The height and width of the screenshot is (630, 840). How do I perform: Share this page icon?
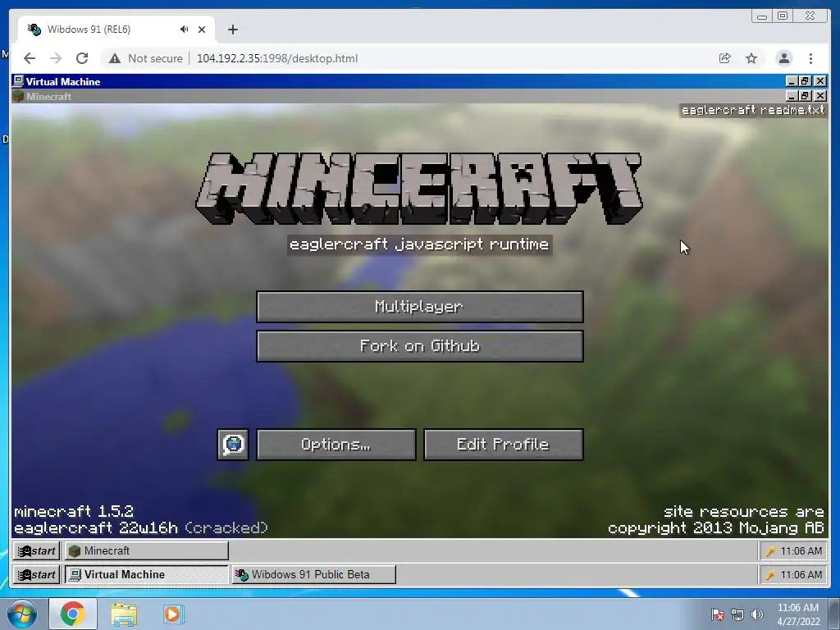(725, 58)
